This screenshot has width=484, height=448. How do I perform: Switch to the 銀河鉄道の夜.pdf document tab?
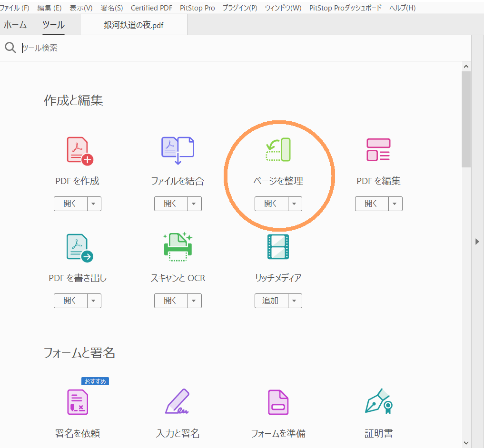click(134, 25)
